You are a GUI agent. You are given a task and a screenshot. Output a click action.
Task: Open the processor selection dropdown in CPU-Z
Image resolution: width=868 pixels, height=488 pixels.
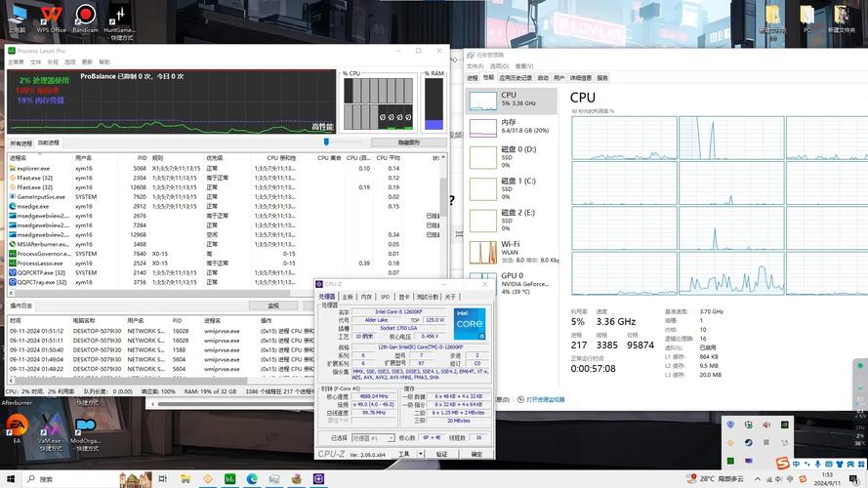373,438
